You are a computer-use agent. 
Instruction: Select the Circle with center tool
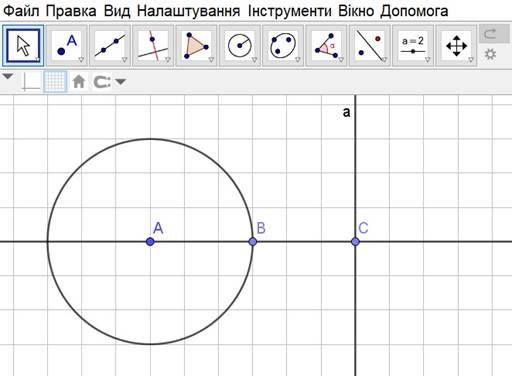tap(240, 46)
